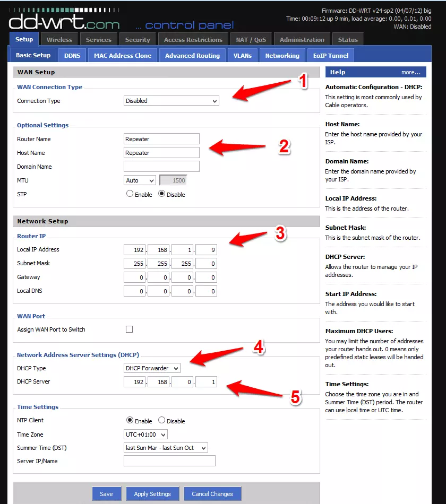Open the Help more... link
Screen dimensions: 446x504
coord(410,72)
